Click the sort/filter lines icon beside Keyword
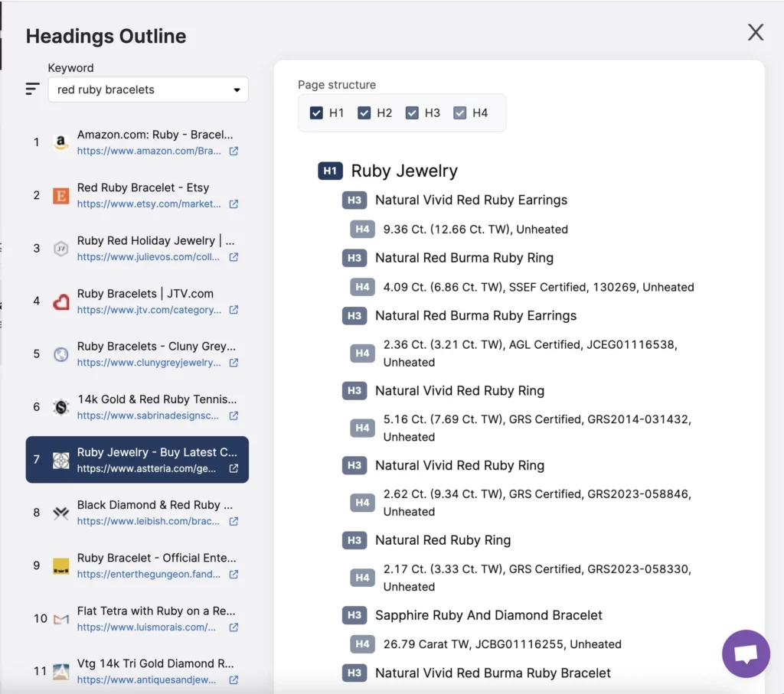 point(32,90)
